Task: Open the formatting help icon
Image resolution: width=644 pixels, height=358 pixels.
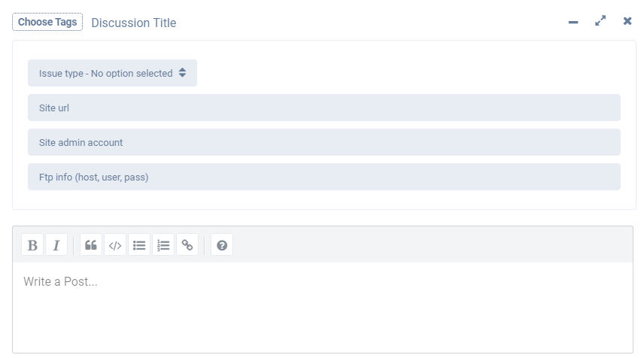Action: coord(222,245)
